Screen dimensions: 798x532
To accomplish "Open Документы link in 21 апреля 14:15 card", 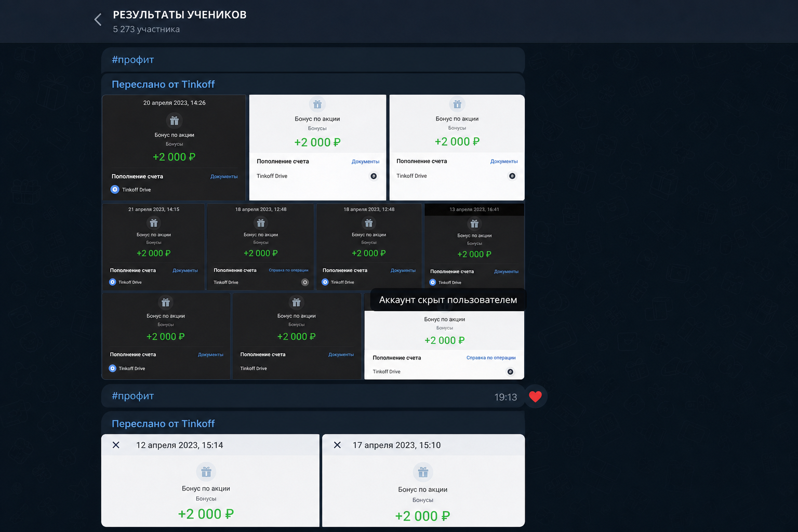I will 185,271.
